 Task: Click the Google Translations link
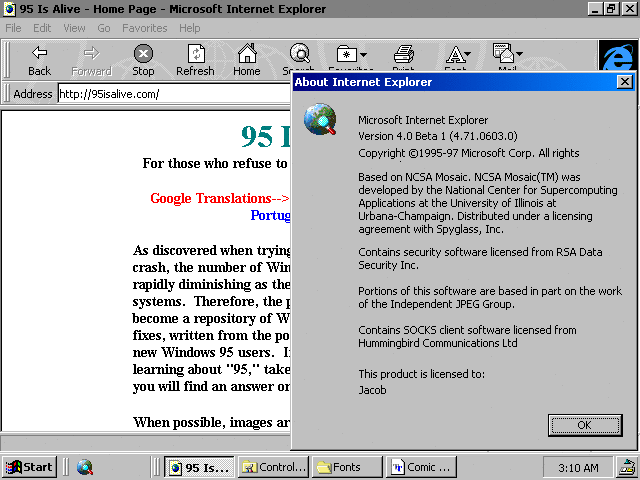220,198
